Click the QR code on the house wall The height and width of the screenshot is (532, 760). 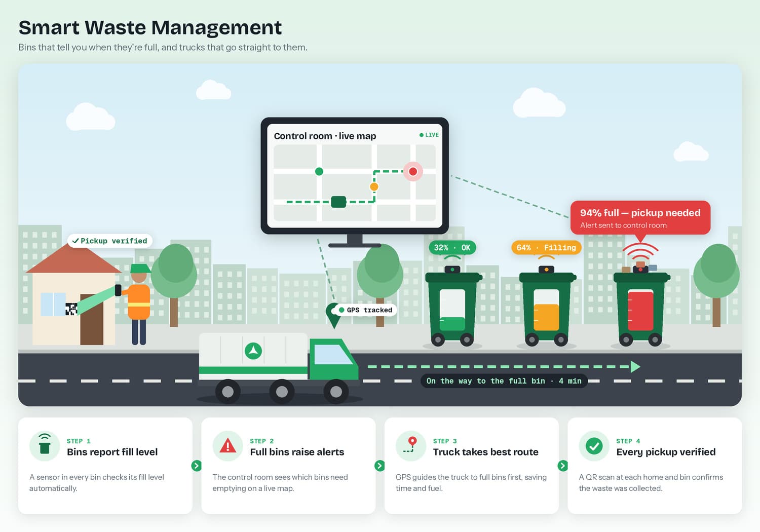tap(71, 309)
